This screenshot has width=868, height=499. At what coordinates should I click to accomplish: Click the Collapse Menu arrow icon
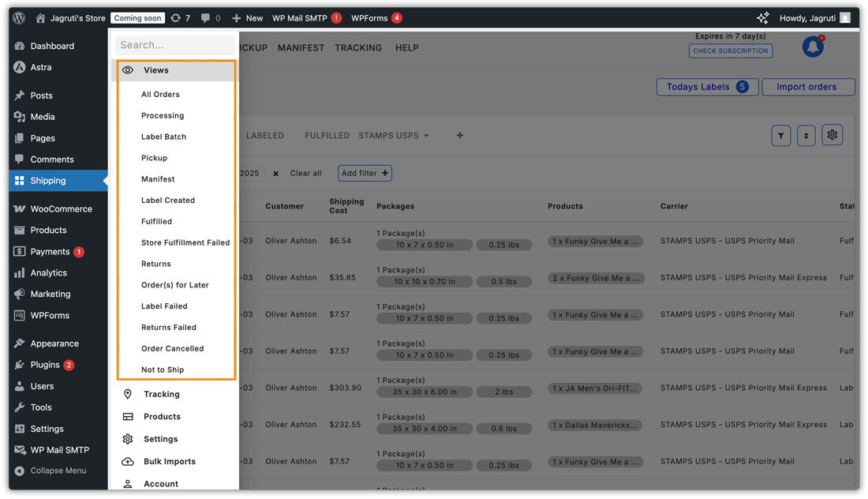pos(20,471)
